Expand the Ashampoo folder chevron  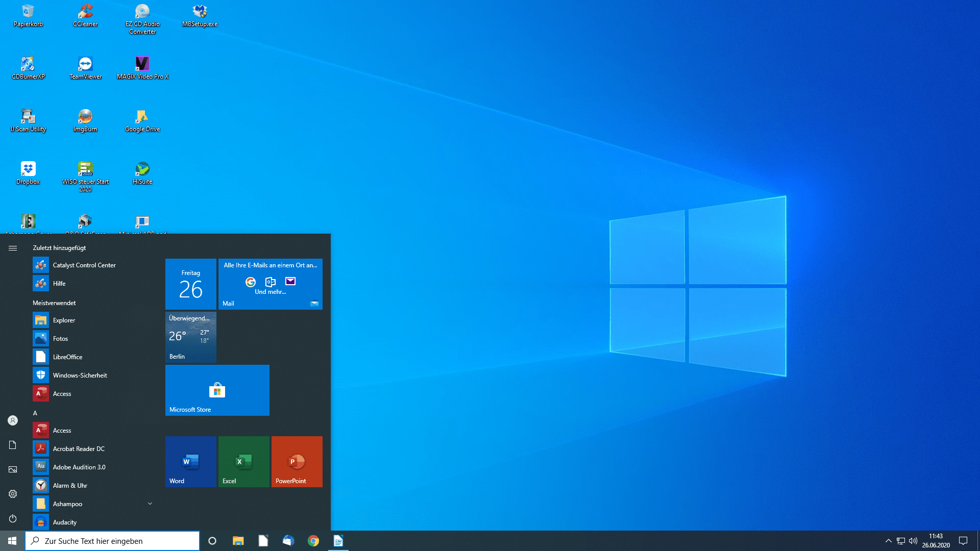coord(150,504)
